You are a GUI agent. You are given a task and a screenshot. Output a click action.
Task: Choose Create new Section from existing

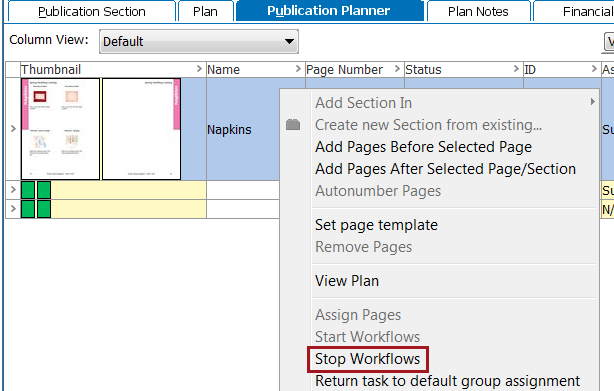(428, 125)
